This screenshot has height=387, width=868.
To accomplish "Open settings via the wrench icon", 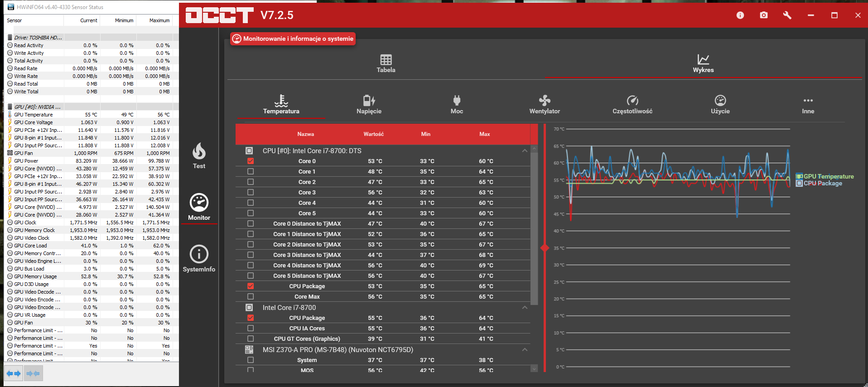I will tap(787, 15).
